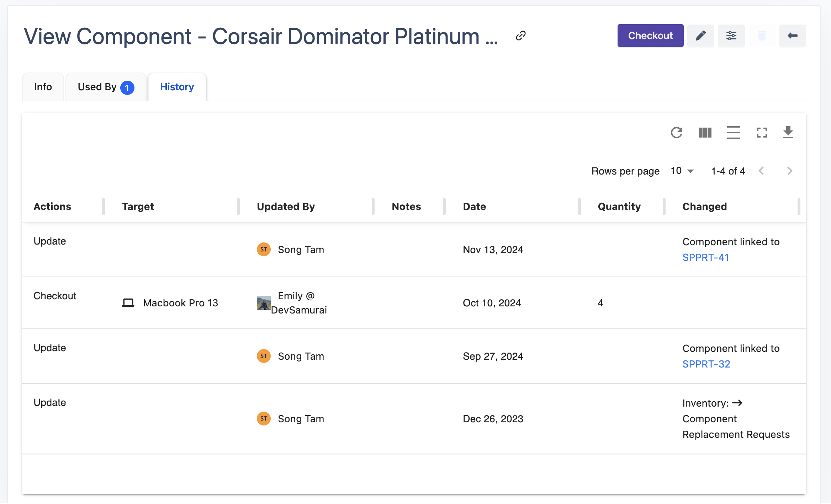This screenshot has width=831, height=504.
Task: Open the Rows per page dropdown
Action: [x=682, y=171]
